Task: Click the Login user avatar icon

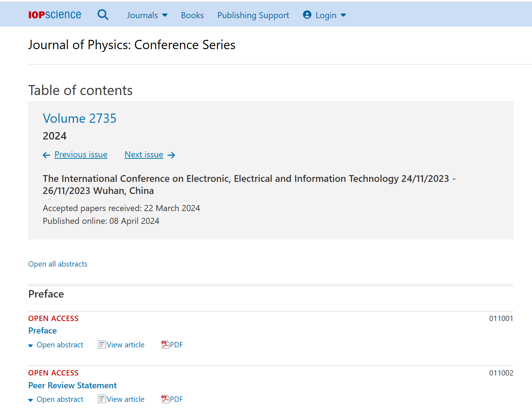Action: coord(307,15)
